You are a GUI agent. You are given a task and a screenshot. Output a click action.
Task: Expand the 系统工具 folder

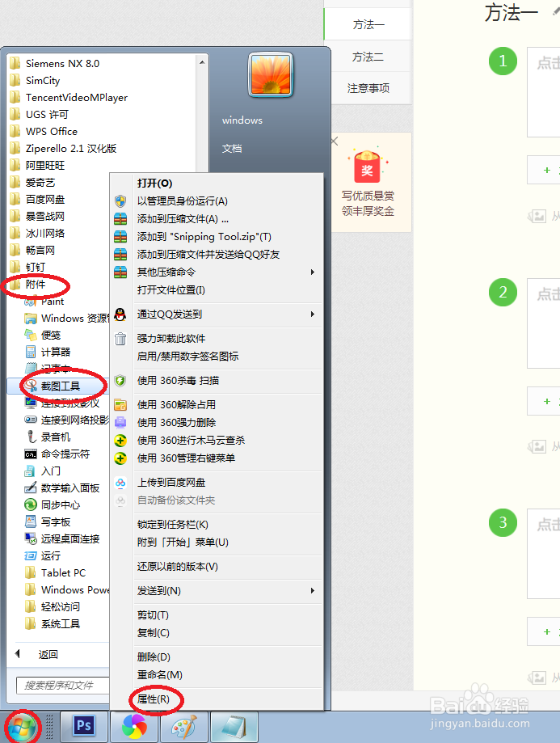[x=60, y=624]
